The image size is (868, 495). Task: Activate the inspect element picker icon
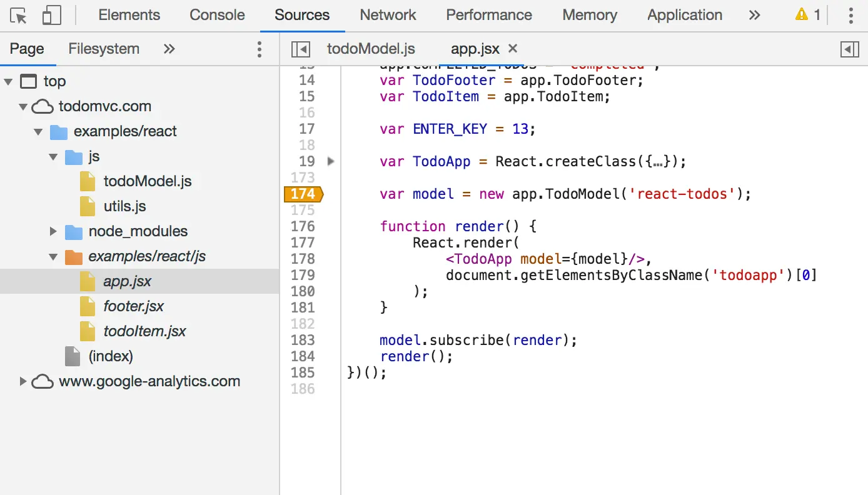[x=19, y=15]
